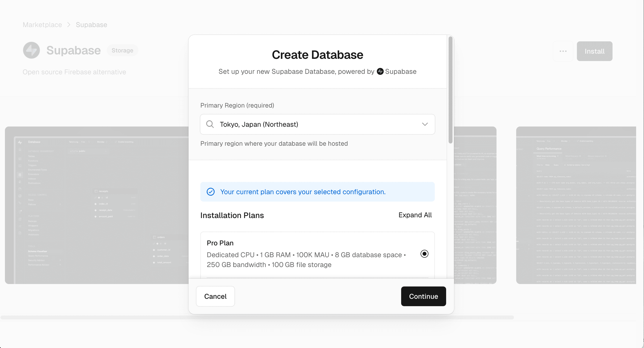Click the Supabase breadcrumb item
This screenshot has width=644, height=348.
coord(91,25)
